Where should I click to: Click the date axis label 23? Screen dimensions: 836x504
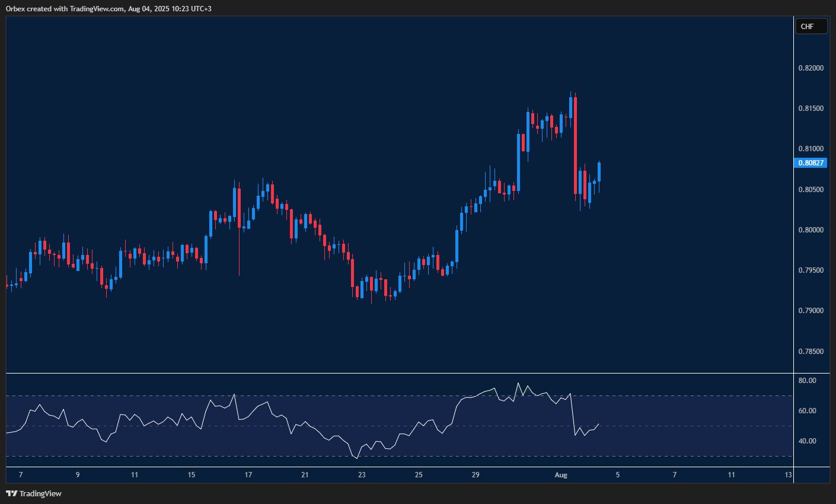(x=361, y=475)
